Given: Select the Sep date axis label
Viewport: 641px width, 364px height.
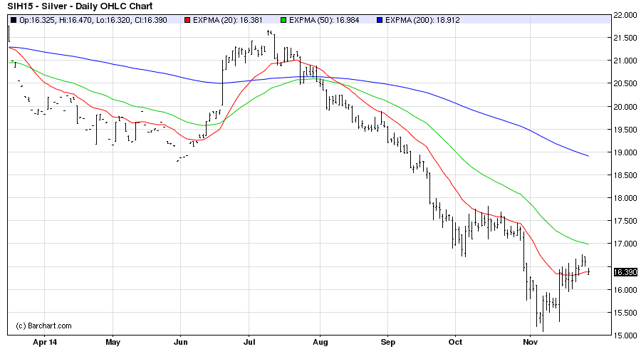Looking at the screenshot, I should point(387,342).
